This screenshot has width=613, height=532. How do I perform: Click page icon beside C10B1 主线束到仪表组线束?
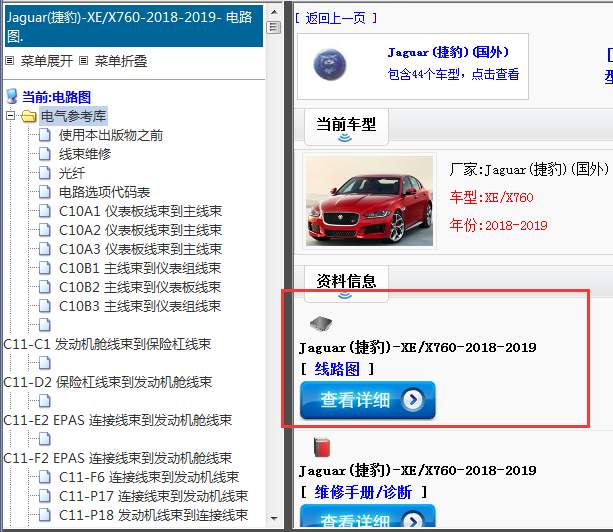click(x=45, y=268)
